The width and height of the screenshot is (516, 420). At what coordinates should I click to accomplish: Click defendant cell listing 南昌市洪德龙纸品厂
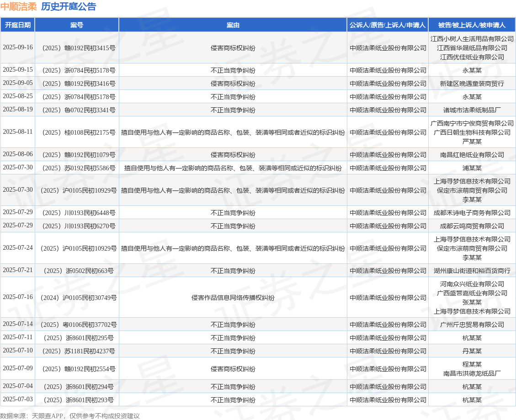click(472, 369)
